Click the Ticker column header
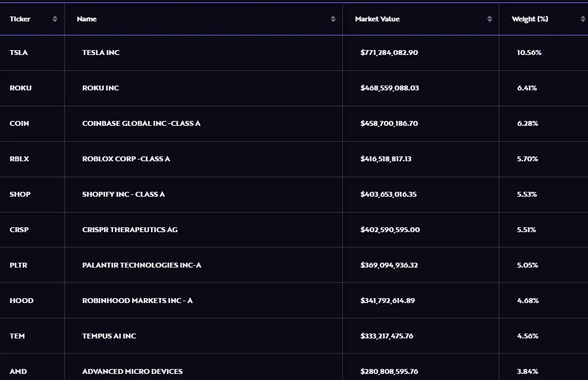Image resolution: width=588 pixels, height=380 pixels. point(20,19)
